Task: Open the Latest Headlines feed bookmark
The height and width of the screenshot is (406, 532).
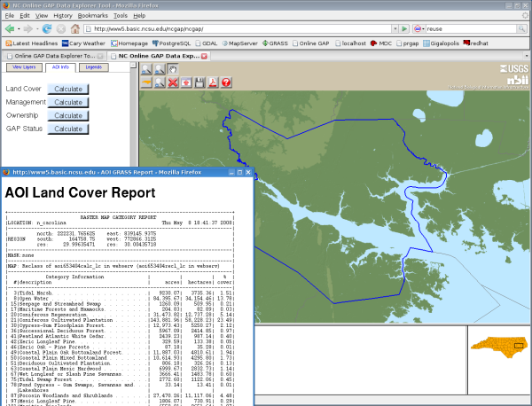Action: coord(32,43)
